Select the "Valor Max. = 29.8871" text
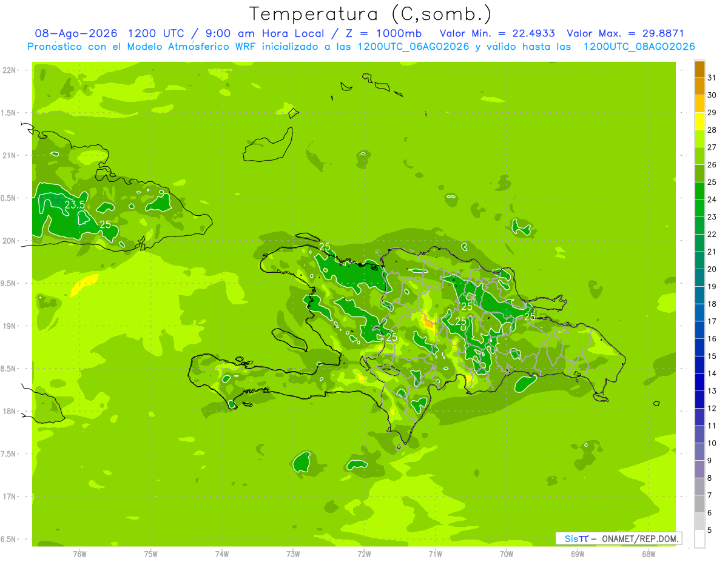Screen dimensions: 728x562 (625, 33)
